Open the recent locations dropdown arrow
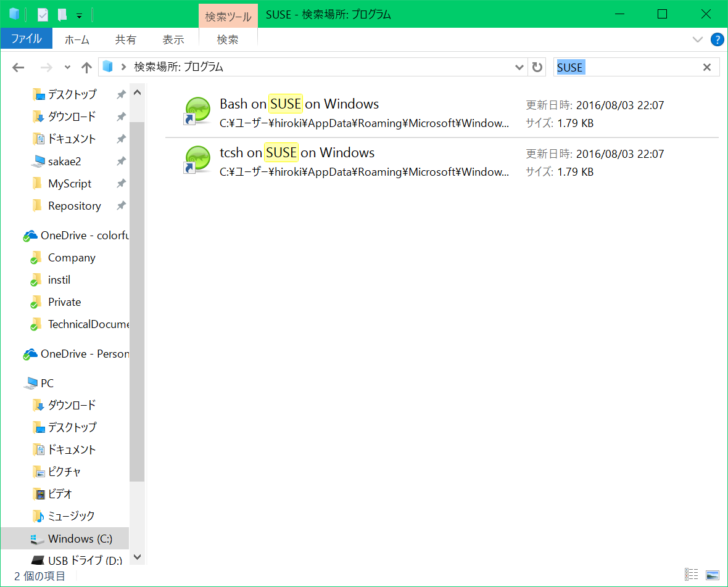This screenshot has width=728, height=587. tap(67, 68)
